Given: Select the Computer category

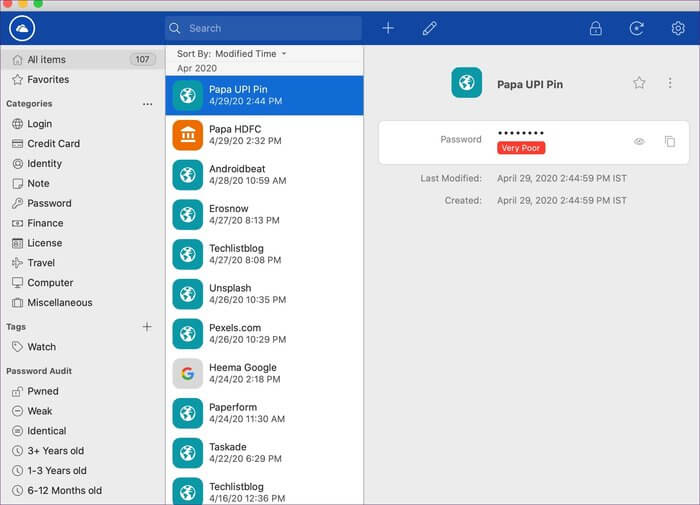Looking at the screenshot, I should (x=81, y=283).
